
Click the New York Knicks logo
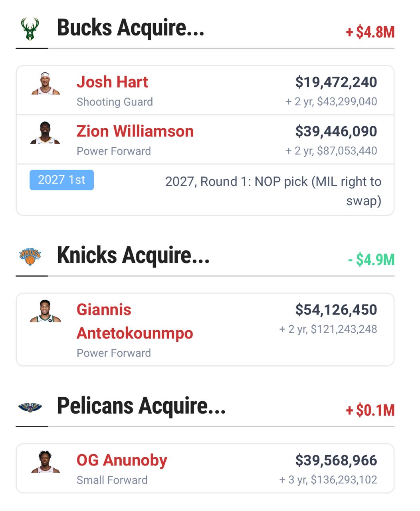pos(30,256)
